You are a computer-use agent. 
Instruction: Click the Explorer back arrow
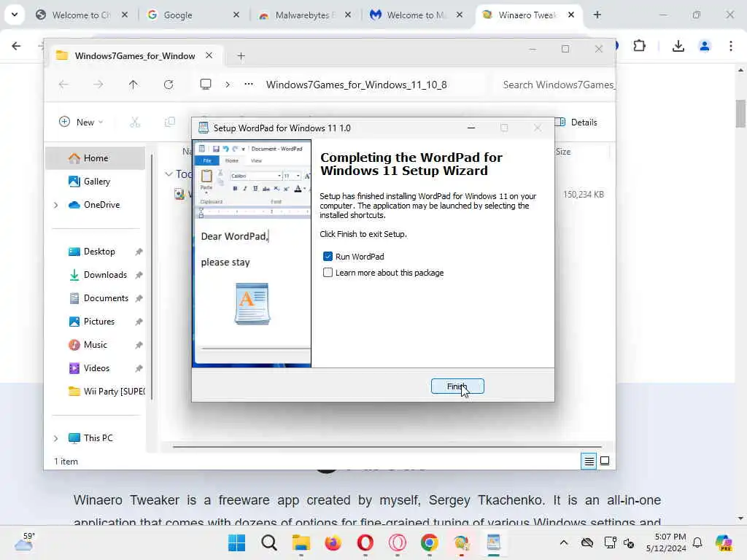click(x=63, y=85)
